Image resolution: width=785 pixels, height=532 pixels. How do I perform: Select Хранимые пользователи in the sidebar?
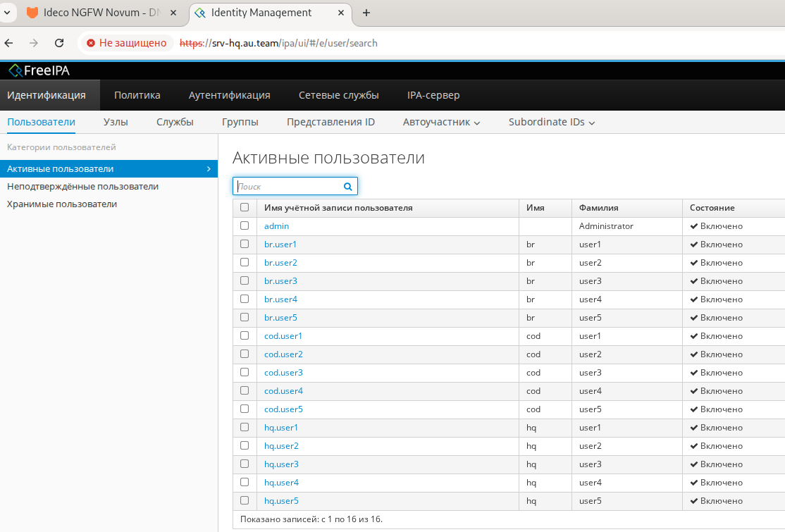coord(62,204)
